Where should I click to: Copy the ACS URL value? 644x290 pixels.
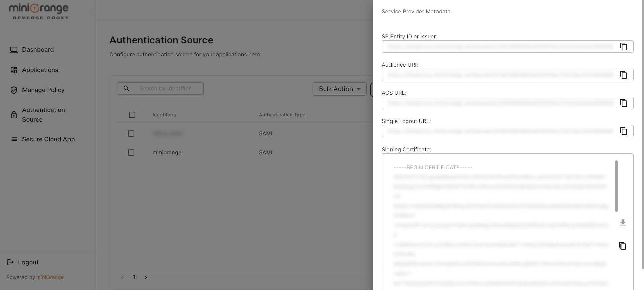click(623, 103)
